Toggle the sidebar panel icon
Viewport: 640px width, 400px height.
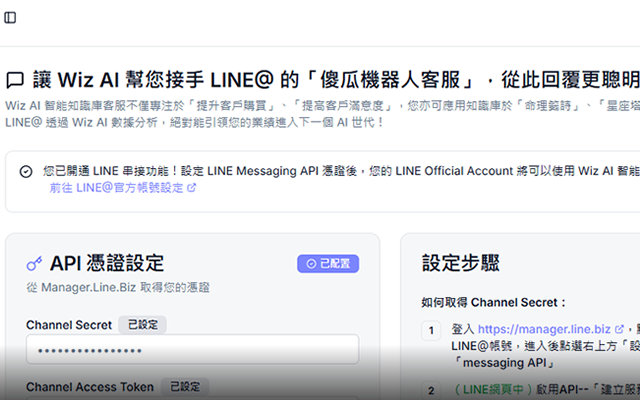[11, 18]
